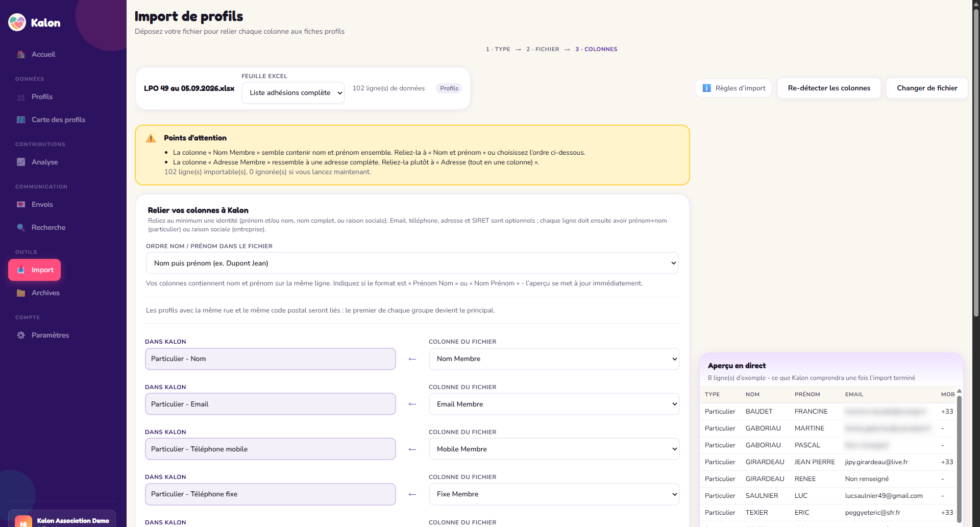Click the Archives folder icon
Image resolution: width=980 pixels, height=527 pixels.
(x=21, y=293)
